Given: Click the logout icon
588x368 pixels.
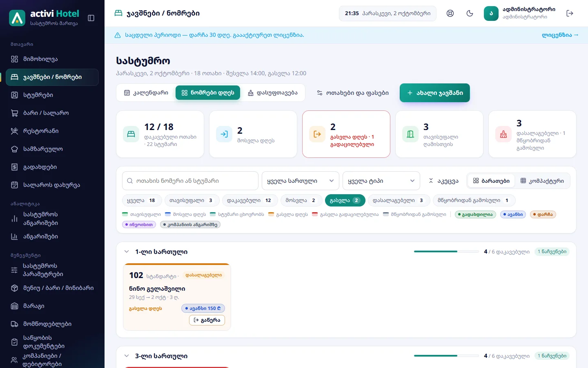Looking at the screenshot, I should click(x=570, y=13).
